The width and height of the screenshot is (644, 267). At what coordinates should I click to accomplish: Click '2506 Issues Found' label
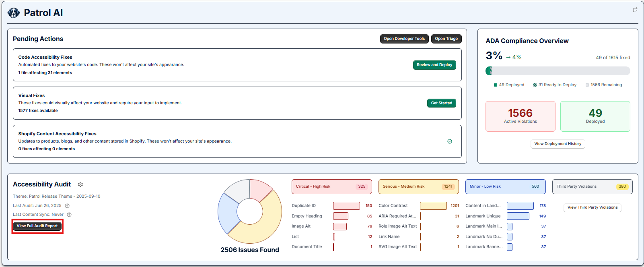pyautogui.click(x=250, y=250)
